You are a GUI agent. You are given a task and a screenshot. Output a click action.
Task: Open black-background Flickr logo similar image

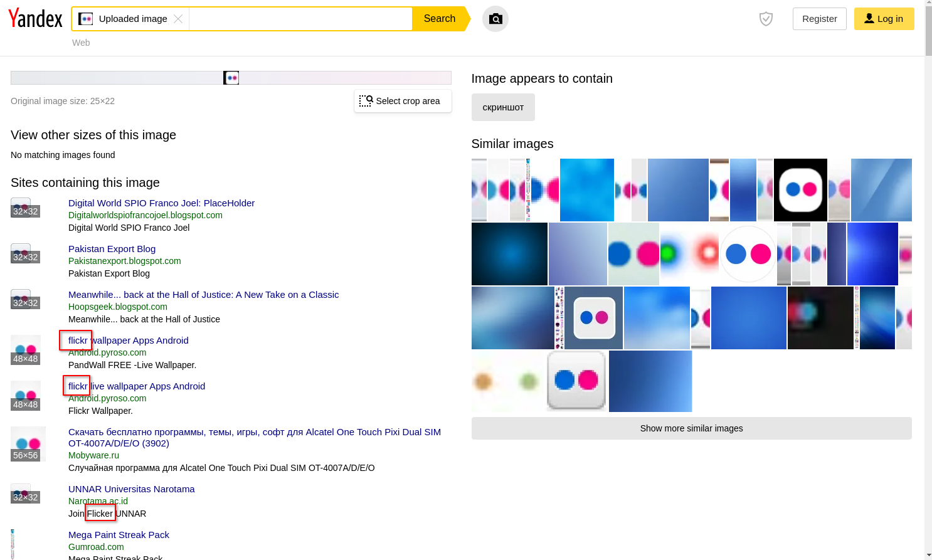point(800,189)
